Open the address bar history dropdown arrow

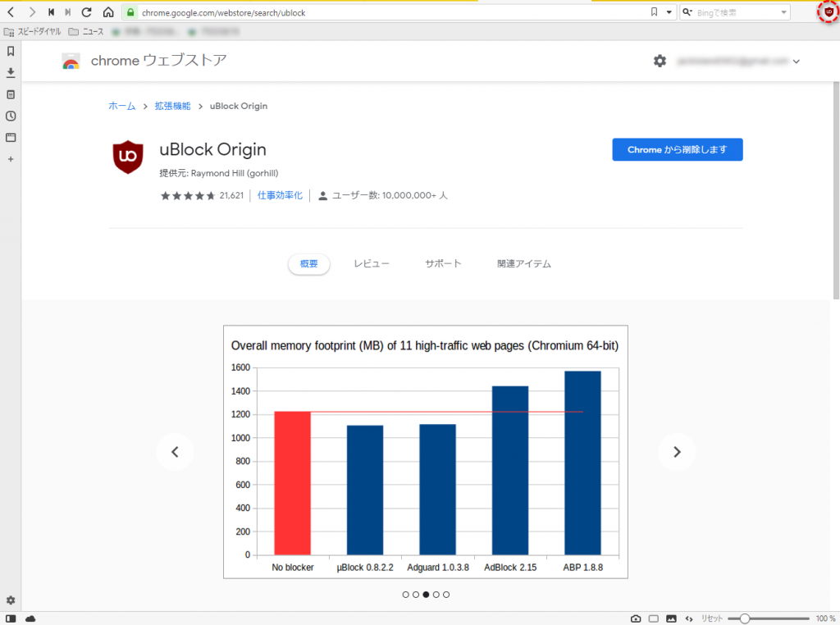click(x=669, y=12)
